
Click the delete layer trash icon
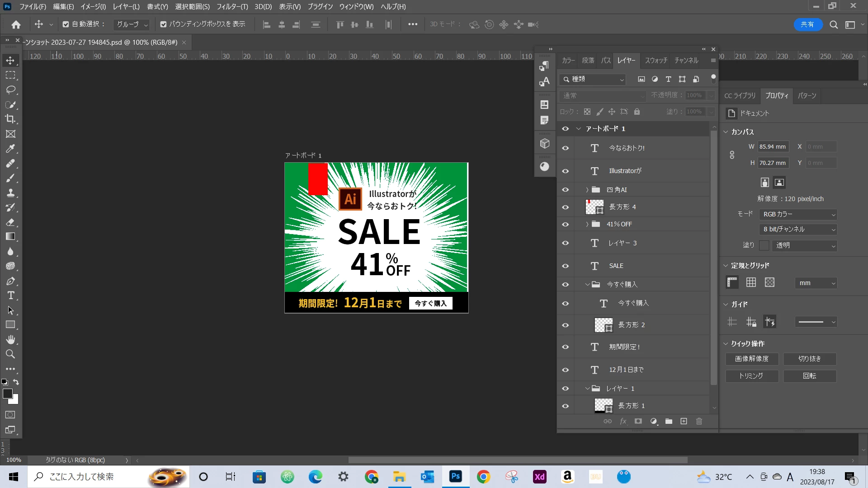point(699,421)
